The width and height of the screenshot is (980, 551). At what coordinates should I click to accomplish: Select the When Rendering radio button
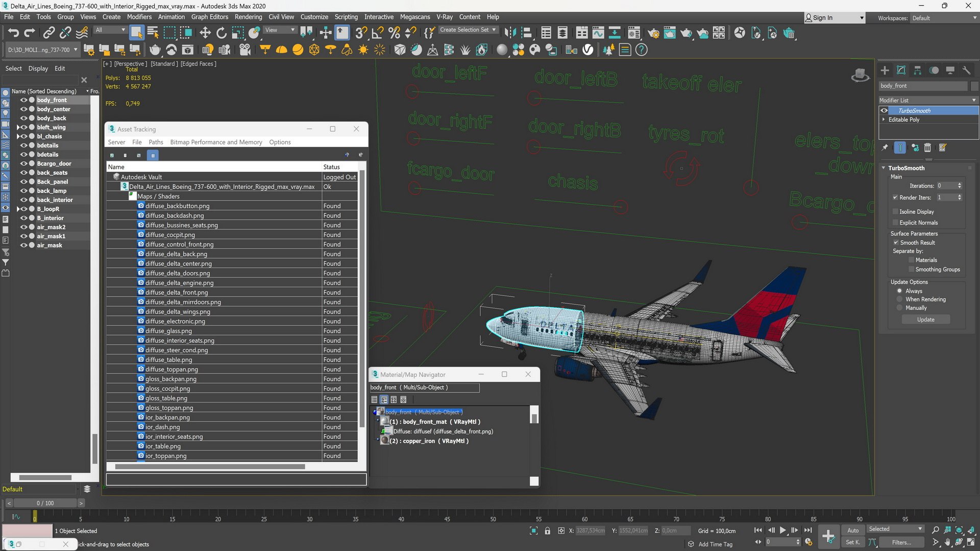[899, 299]
